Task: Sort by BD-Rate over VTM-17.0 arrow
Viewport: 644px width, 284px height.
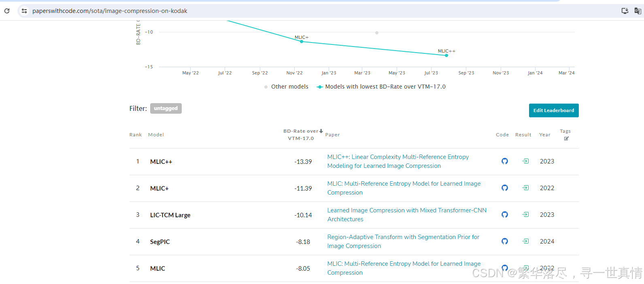Action: 321,131
